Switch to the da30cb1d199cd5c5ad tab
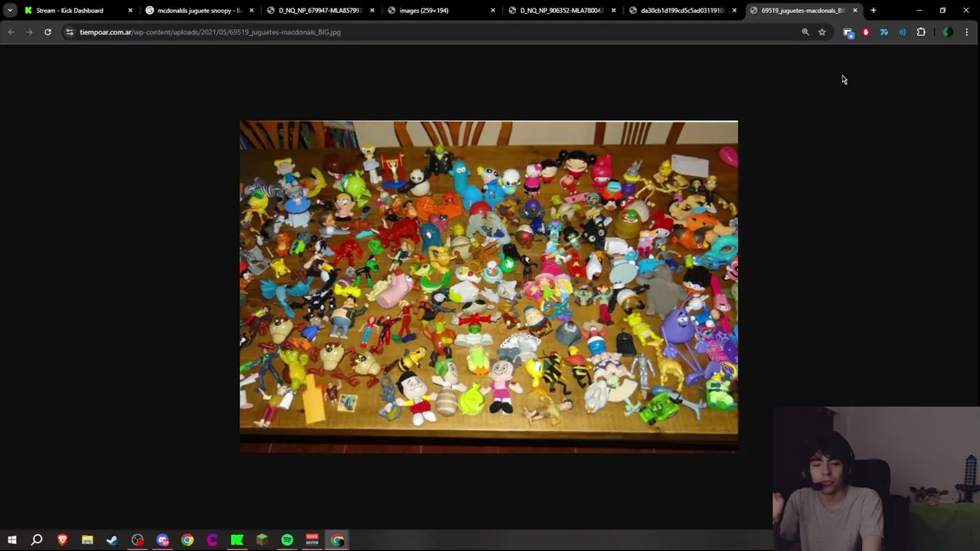980x551 pixels. (x=682, y=11)
